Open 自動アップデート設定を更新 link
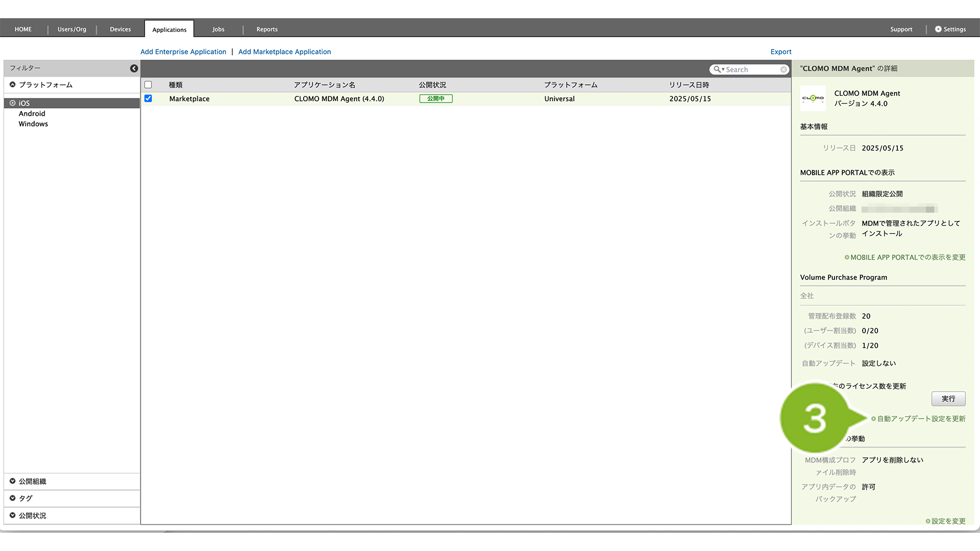Screen dimensions: 980x551 pyautogui.click(x=920, y=419)
